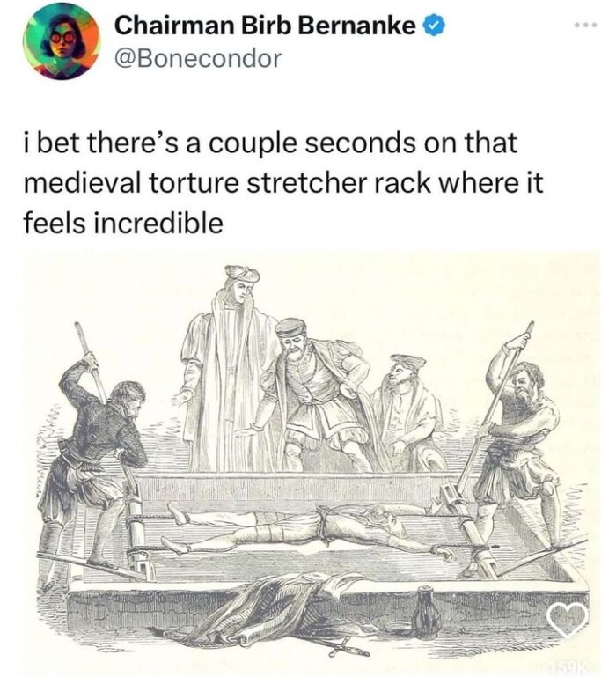Click the display name Chairman Birb Bernanke
Screen dimensions: 616x677
pos(265,27)
